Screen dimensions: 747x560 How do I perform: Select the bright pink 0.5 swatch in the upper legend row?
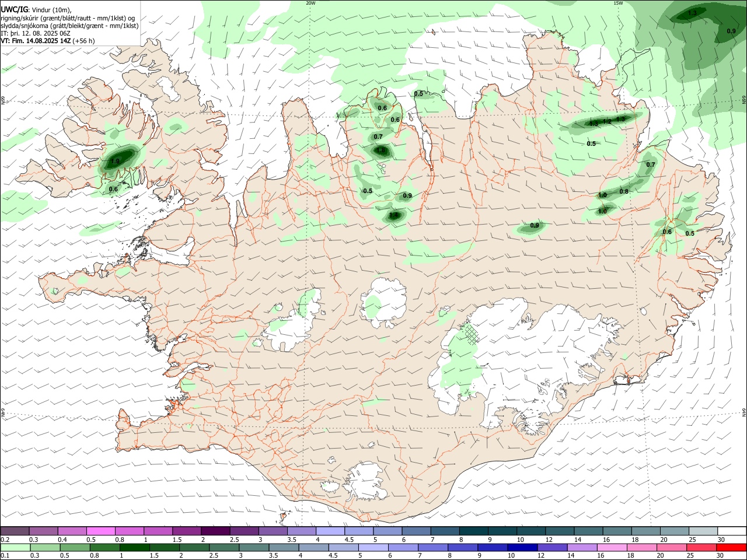100,531
